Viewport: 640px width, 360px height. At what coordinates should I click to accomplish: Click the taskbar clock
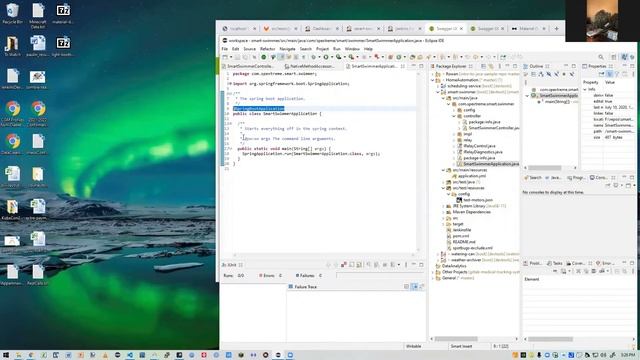coord(627,355)
